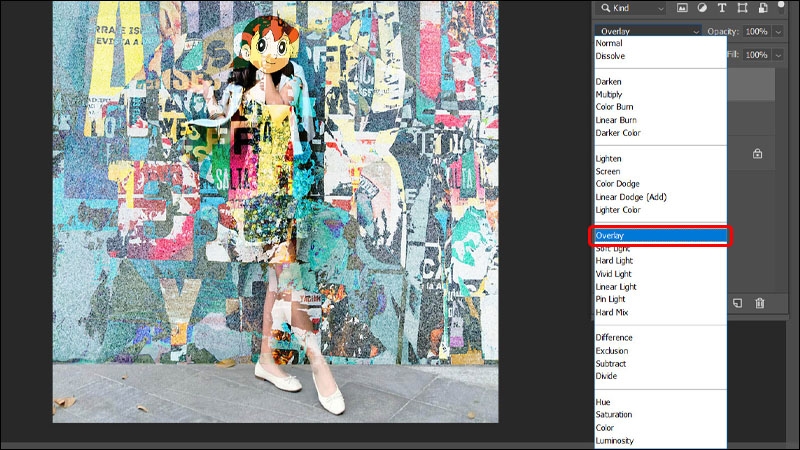
Task: Select Vivid Light blend mode
Action: click(x=614, y=274)
